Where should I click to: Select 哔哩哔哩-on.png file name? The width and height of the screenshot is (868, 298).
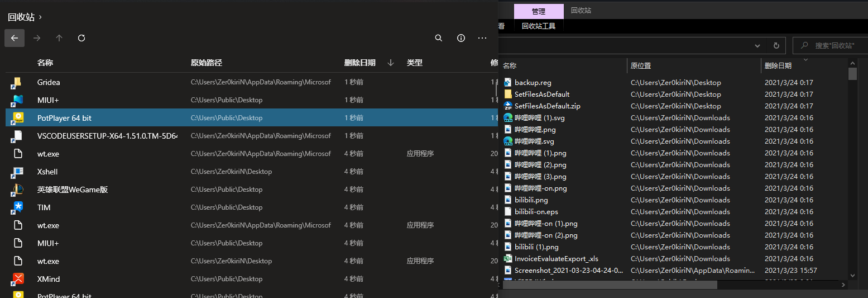[540, 188]
